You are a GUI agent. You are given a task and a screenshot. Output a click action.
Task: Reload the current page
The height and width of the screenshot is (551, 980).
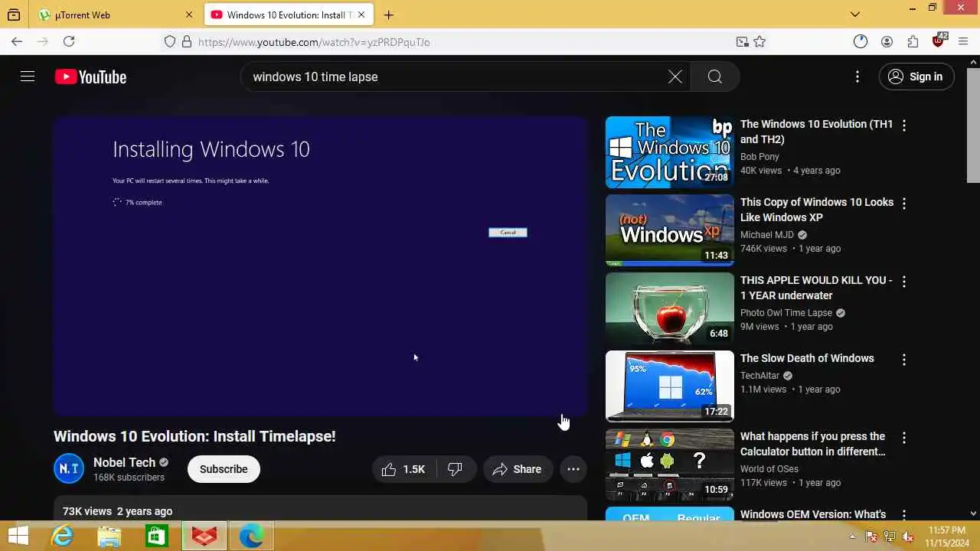[69, 42]
